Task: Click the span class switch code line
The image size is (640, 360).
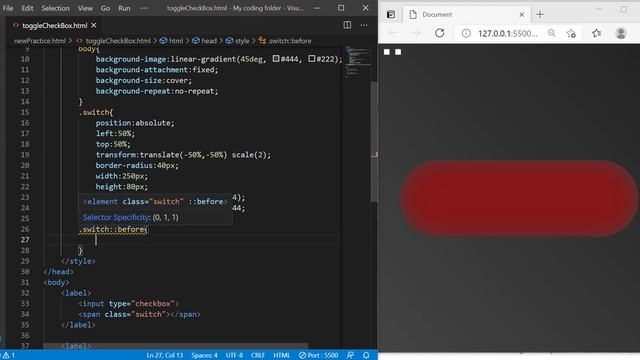Action: tap(139, 314)
